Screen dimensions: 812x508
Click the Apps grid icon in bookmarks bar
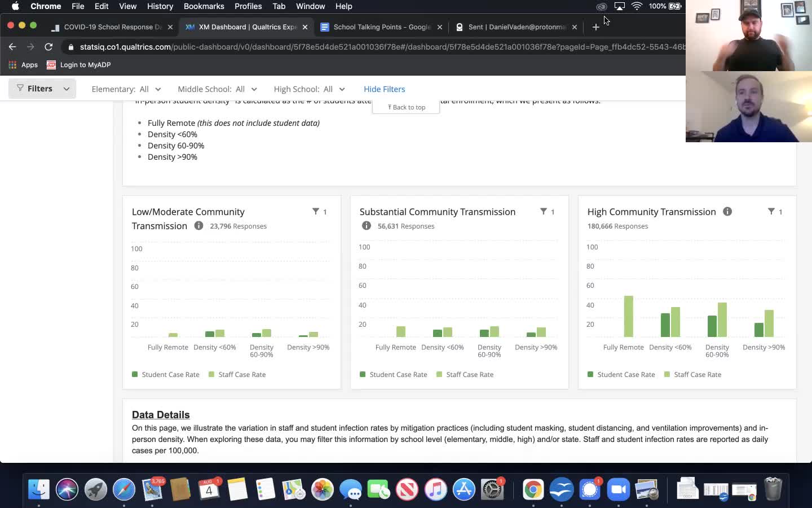(x=12, y=65)
